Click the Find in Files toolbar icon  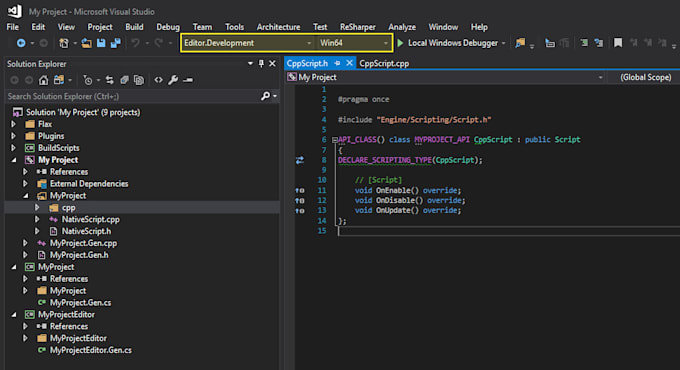520,43
